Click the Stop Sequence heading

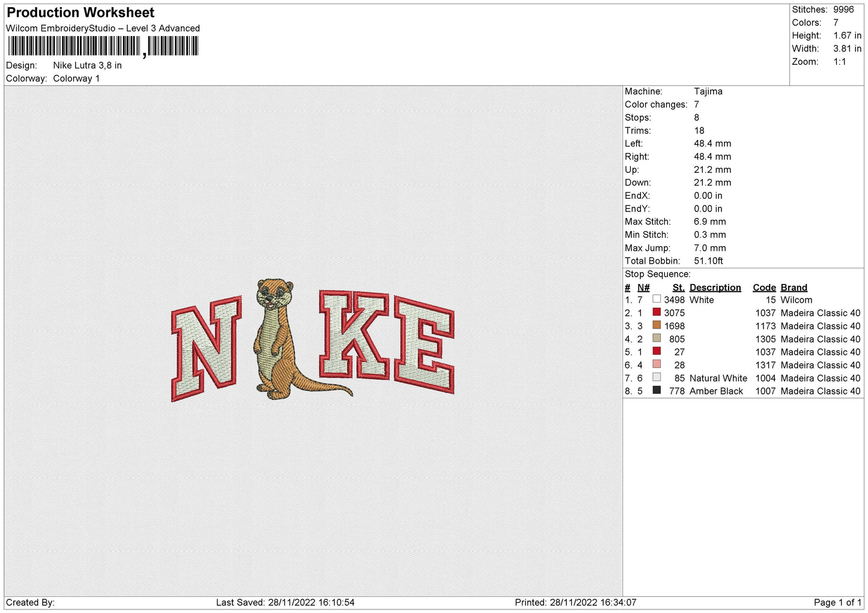pyautogui.click(x=658, y=274)
